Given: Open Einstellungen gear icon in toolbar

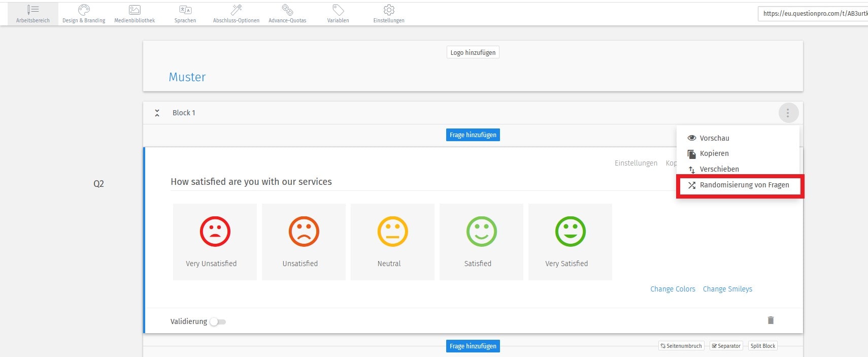Looking at the screenshot, I should [389, 10].
